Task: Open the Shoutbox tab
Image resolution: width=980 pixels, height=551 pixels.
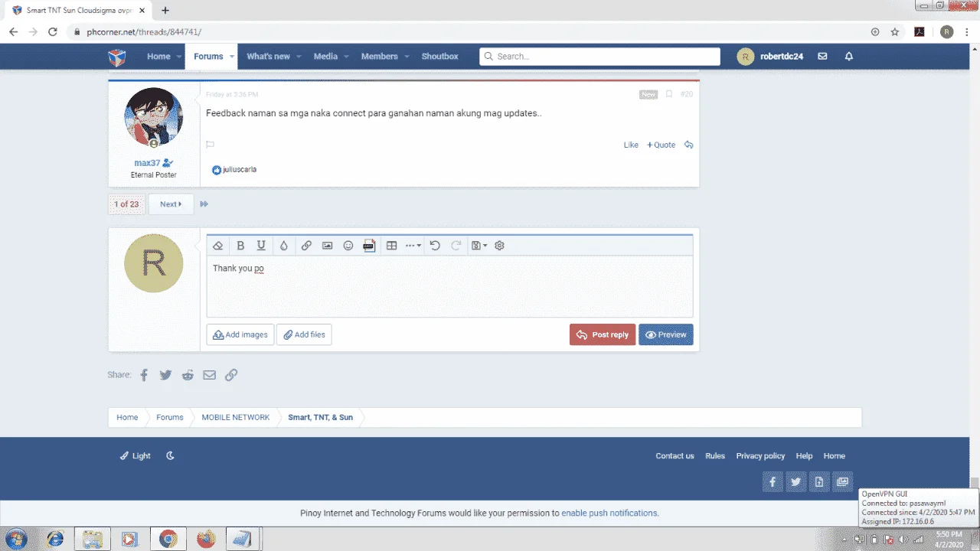Action: (439, 57)
